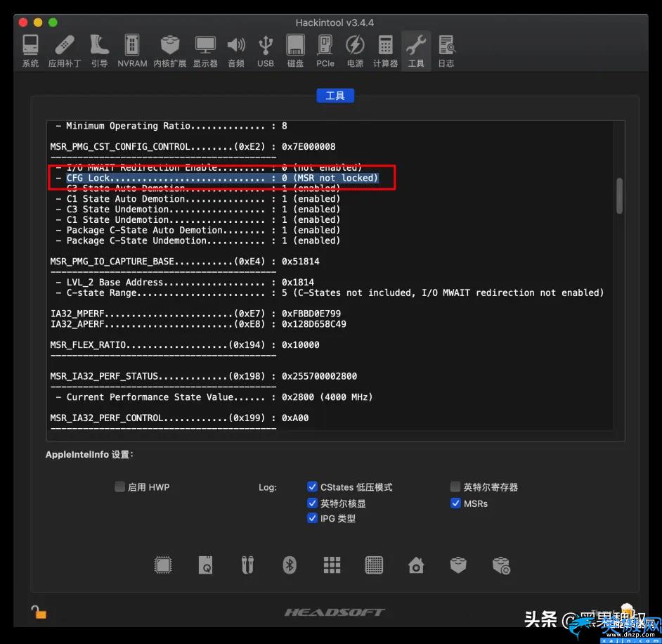
Task: Open the 系统 (System) toolbar section
Action: [x=30, y=51]
